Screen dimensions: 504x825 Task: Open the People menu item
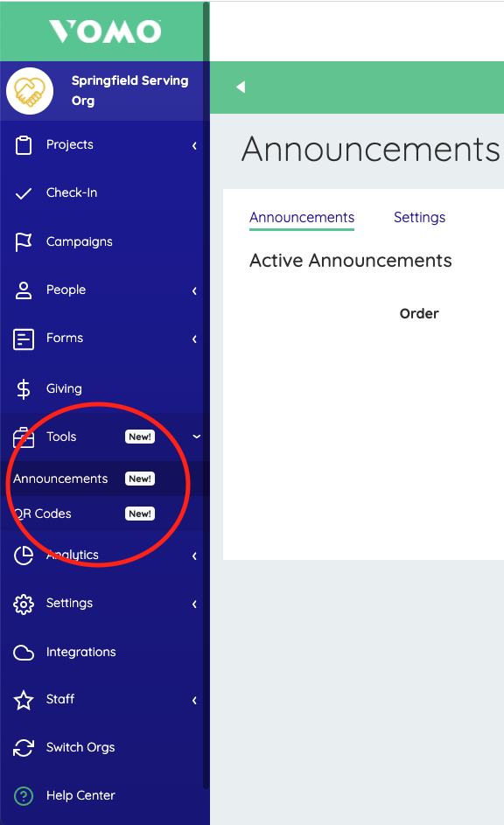tap(66, 290)
